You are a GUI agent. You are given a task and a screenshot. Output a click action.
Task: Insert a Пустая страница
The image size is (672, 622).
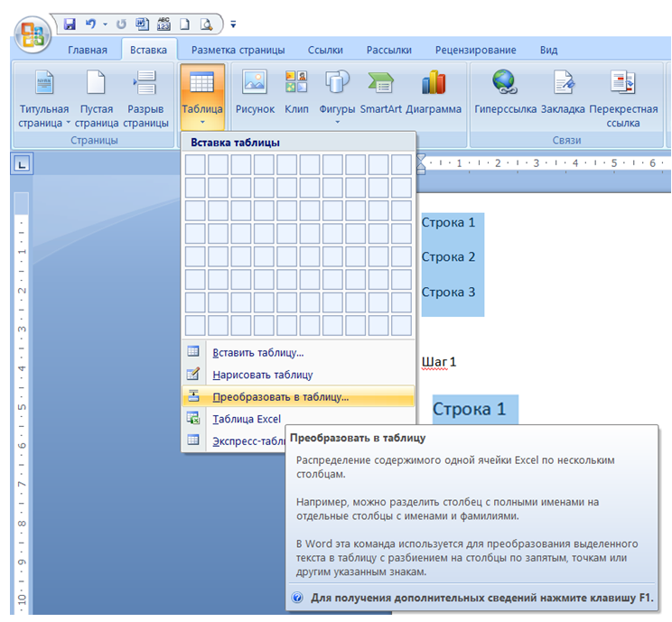(x=97, y=98)
